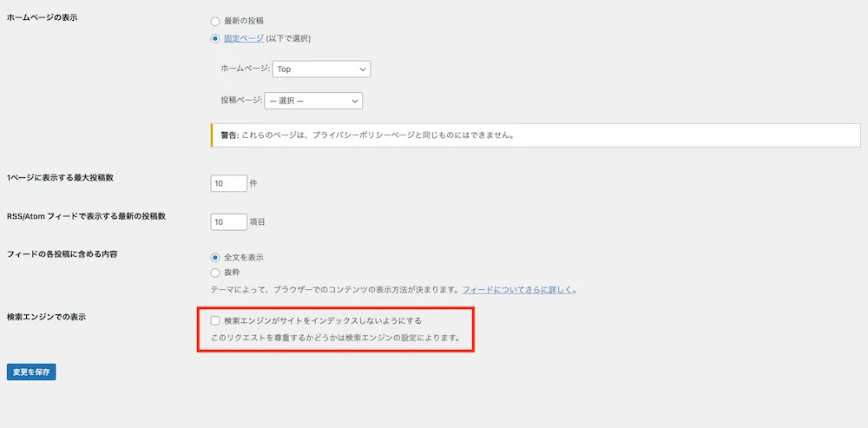Choose the 全文を表示 radio option
The image size is (868, 428).
coord(215,258)
